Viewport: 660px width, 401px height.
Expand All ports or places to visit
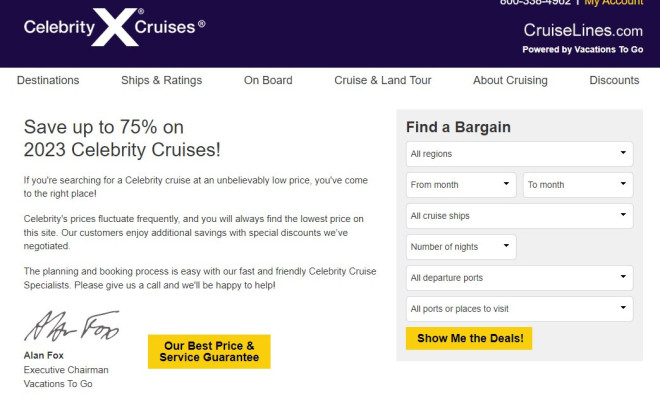point(519,309)
